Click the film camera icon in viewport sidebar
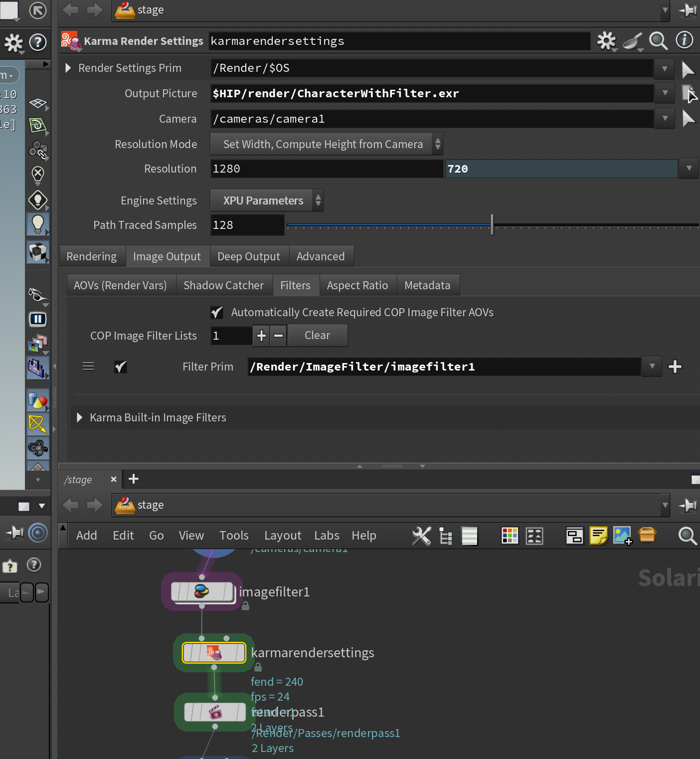The height and width of the screenshot is (759, 700). coord(38,448)
